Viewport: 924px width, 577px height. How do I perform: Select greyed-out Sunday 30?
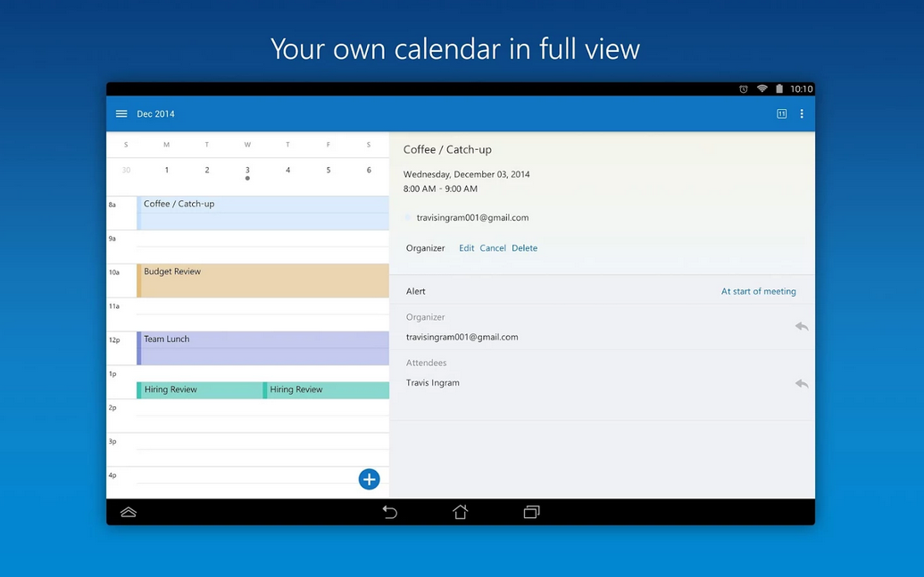tap(126, 170)
